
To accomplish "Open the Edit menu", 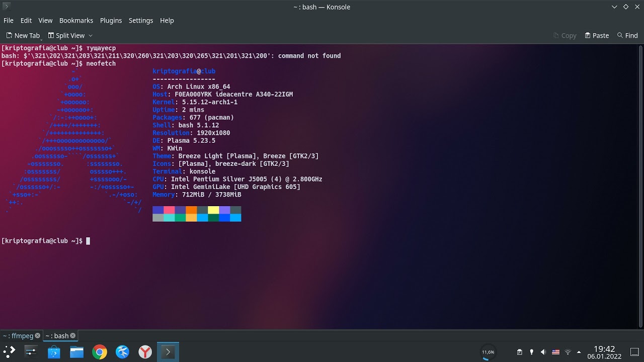I will coord(26,21).
